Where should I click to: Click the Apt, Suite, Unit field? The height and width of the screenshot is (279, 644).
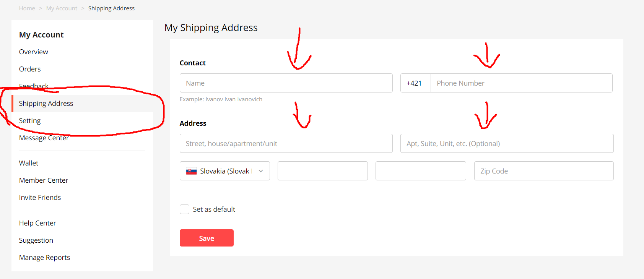[507, 144]
